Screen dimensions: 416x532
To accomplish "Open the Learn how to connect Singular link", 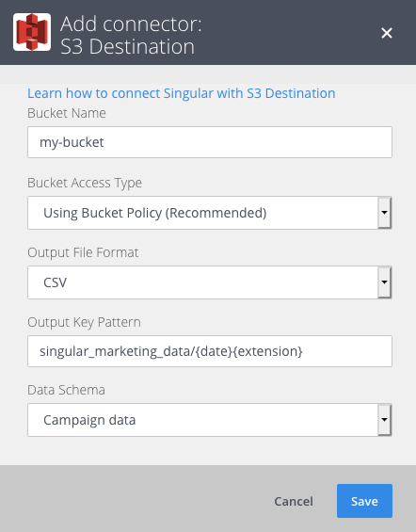I will click(182, 93).
